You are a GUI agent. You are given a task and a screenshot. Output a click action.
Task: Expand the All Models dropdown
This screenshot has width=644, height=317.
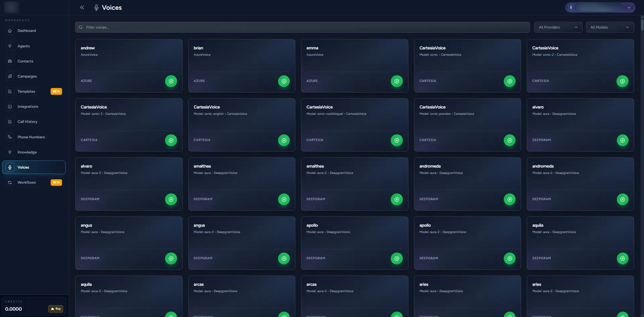coord(609,27)
